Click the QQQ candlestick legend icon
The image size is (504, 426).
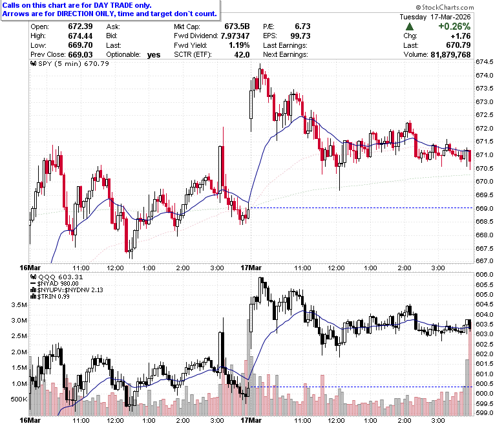(33, 277)
